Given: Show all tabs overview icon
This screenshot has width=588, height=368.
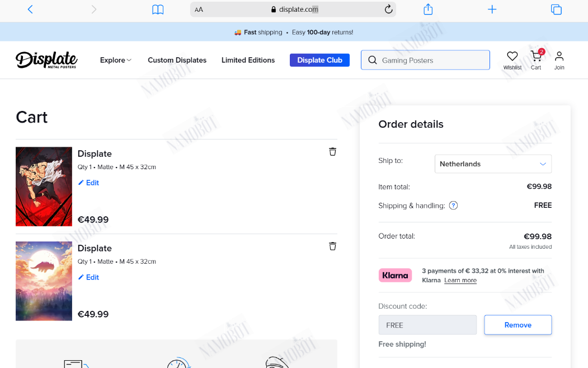Looking at the screenshot, I should click(556, 10).
